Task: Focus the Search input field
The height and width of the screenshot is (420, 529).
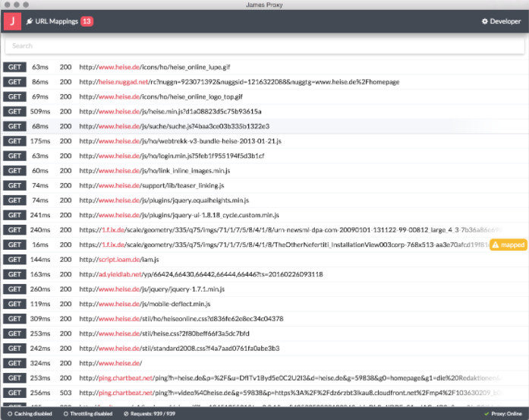Action: coord(264,46)
